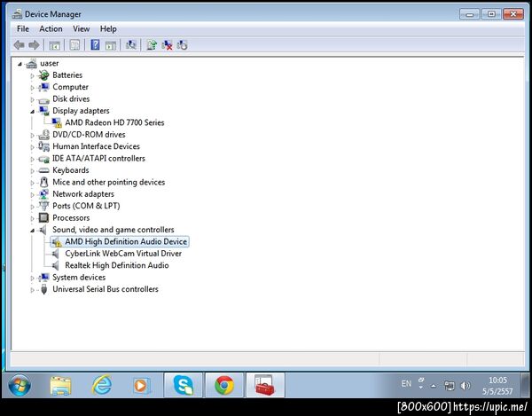Image resolution: width=532 pixels, height=416 pixels.
Task: Click the Processors category icon
Action: (x=43, y=217)
